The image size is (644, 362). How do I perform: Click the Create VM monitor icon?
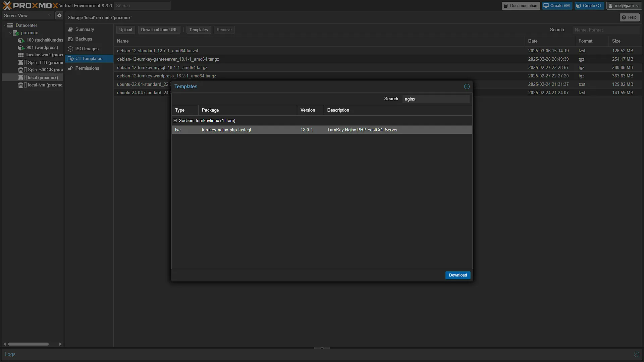[x=546, y=6]
